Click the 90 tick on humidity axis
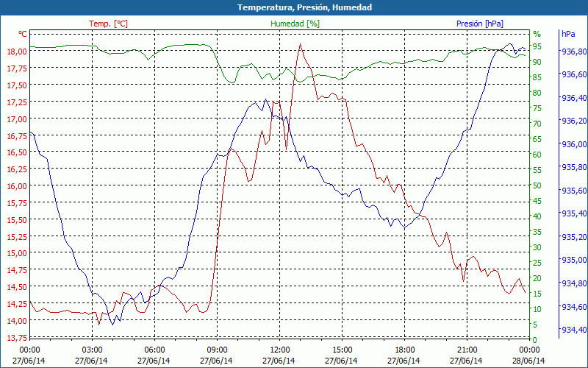Image resolution: width=588 pixels, height=368 pixels. coord(537,62)
